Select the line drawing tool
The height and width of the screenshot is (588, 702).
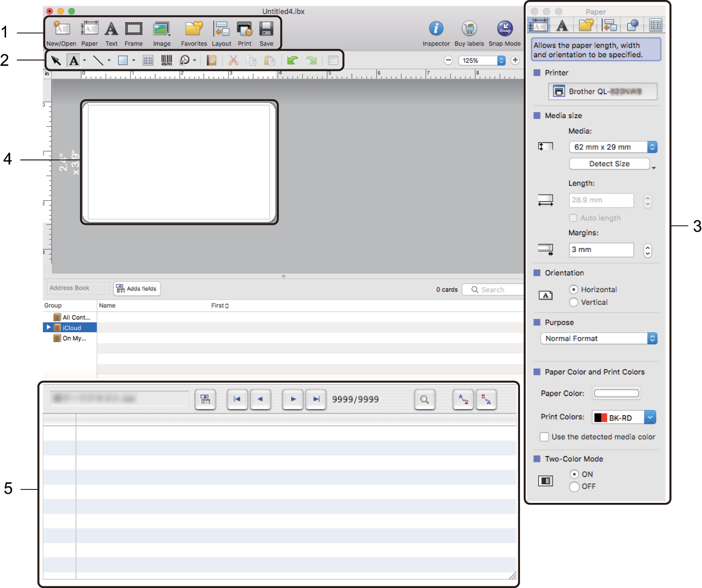pos(98,60)
